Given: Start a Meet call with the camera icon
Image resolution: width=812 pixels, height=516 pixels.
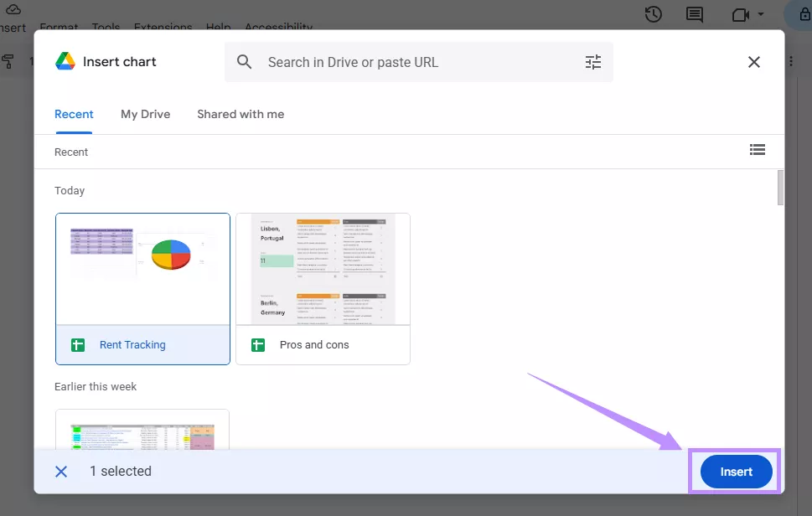Looking at the screenshot, I should pyautogui.click(x=741, y=14).
